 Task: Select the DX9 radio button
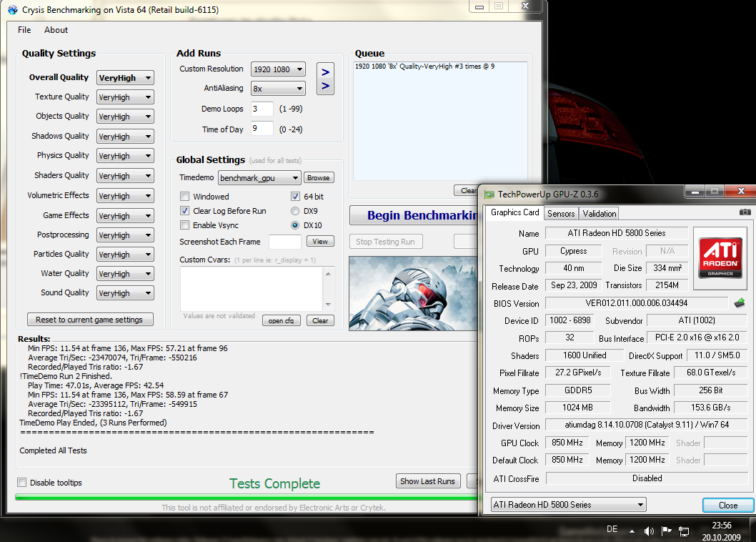point(295,211)
